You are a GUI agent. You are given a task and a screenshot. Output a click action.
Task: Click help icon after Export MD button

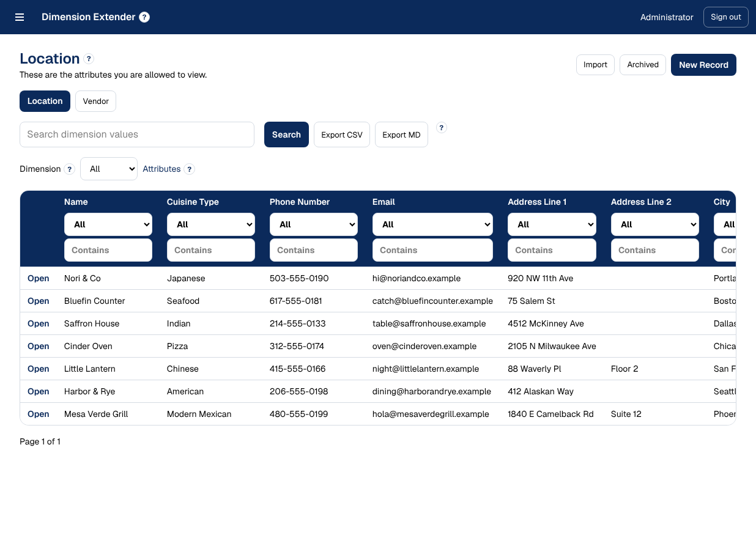coord(442,128)
